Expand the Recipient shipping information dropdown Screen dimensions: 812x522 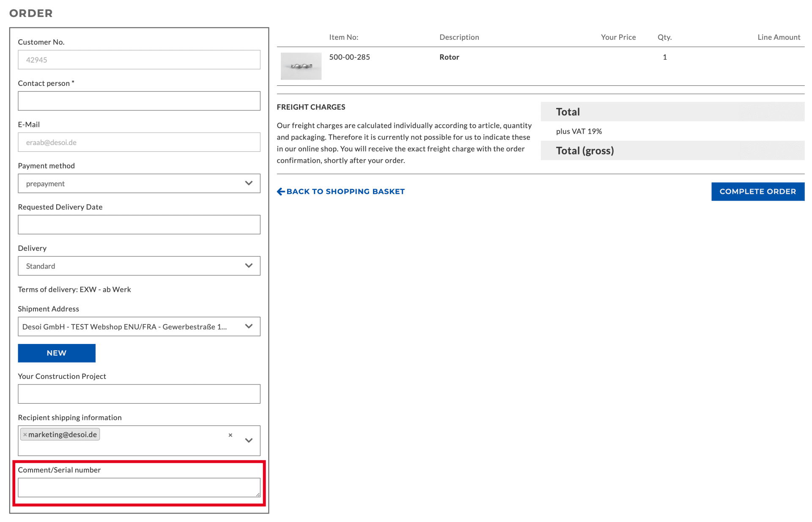click(249, 440)
